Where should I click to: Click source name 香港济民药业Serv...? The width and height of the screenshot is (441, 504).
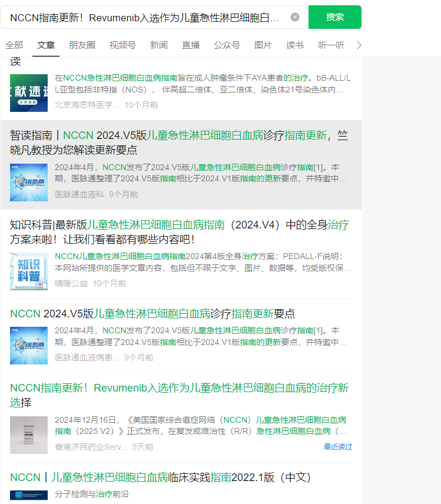(x=91, y=447)
